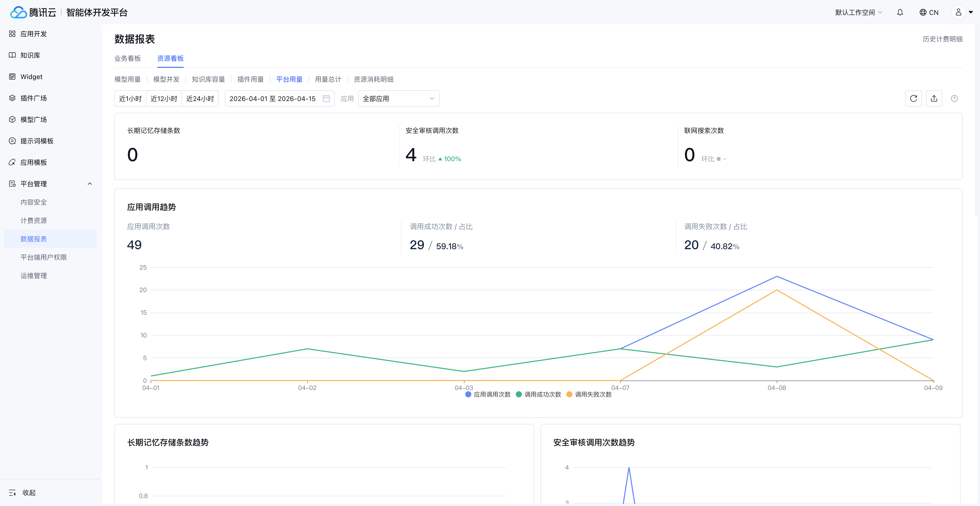The height and width of the screenshot is (506, 980).
Task: Open the user account avatar menu
Action: pyautogui.click(x=958, y=12)
